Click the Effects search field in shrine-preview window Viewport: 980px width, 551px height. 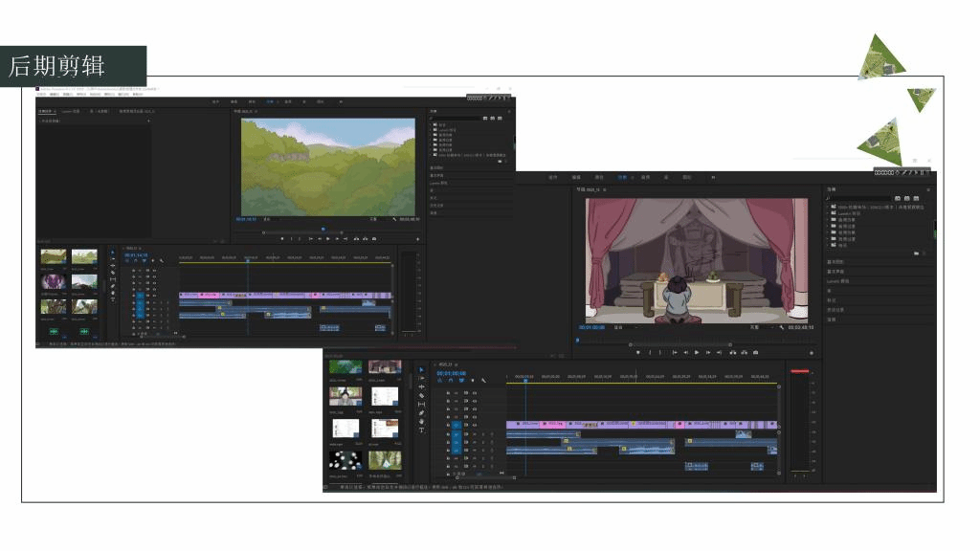[859, 198]
